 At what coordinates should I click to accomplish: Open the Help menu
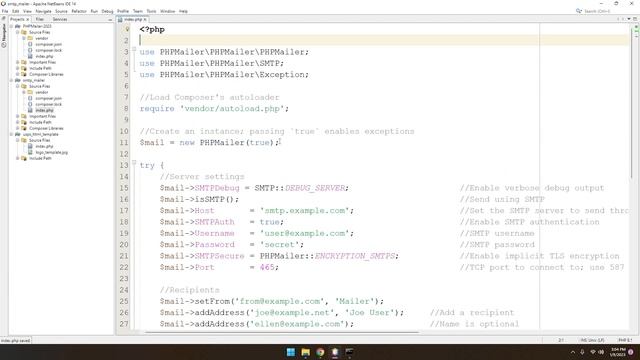click(183, 11)
